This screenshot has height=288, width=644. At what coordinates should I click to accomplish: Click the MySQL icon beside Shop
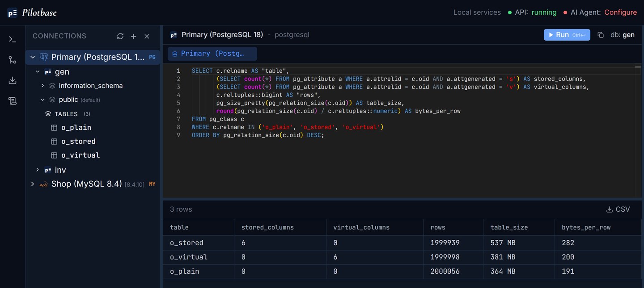click(x=43, y=184)
